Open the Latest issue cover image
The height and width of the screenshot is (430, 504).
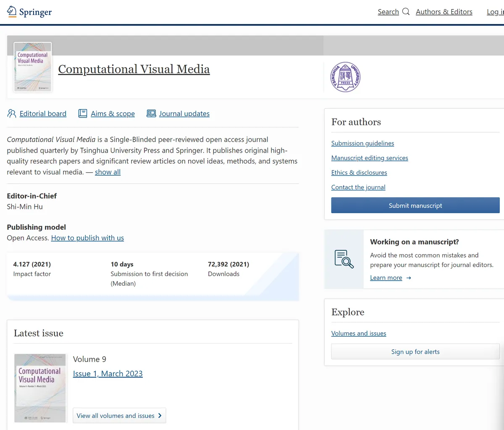[x=40, y=388]
